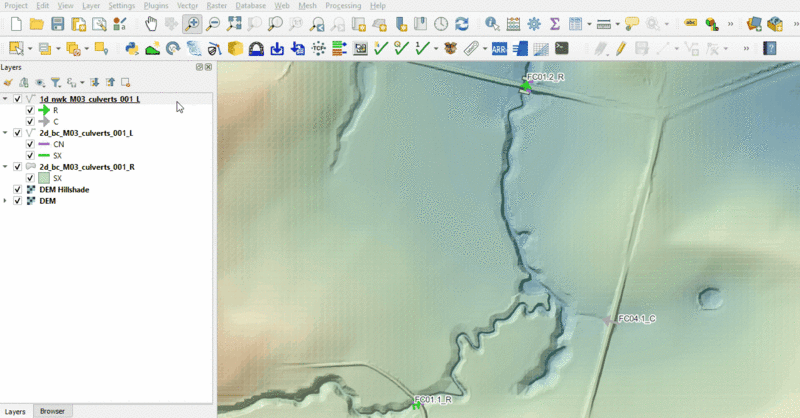Click the filter legend funnel icon
Viewport: 800px width, 418px height.
(56, 83)
